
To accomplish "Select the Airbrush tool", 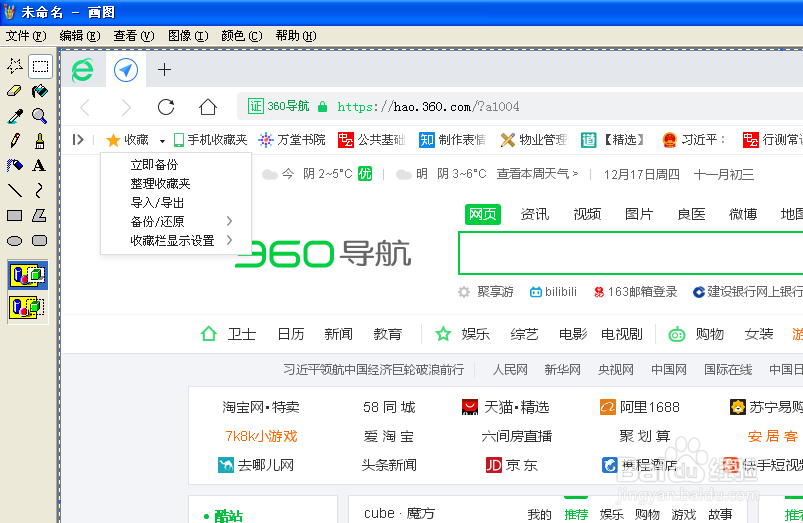I will [15, 165].
